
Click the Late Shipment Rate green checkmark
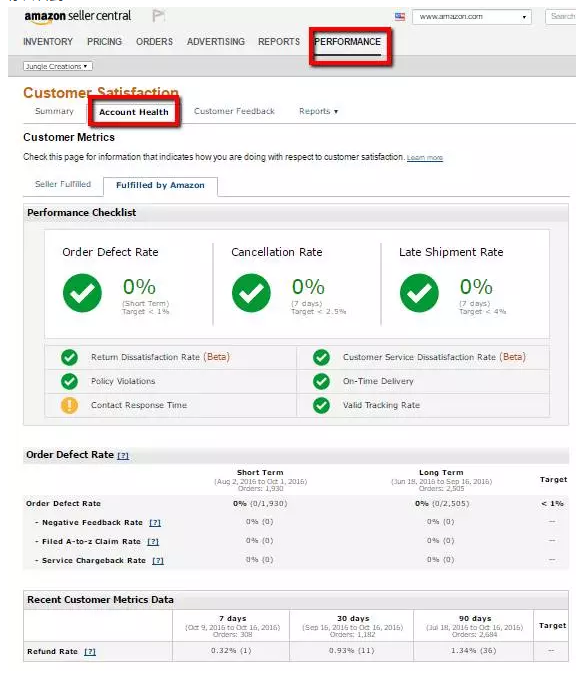[x=419, y=293]
